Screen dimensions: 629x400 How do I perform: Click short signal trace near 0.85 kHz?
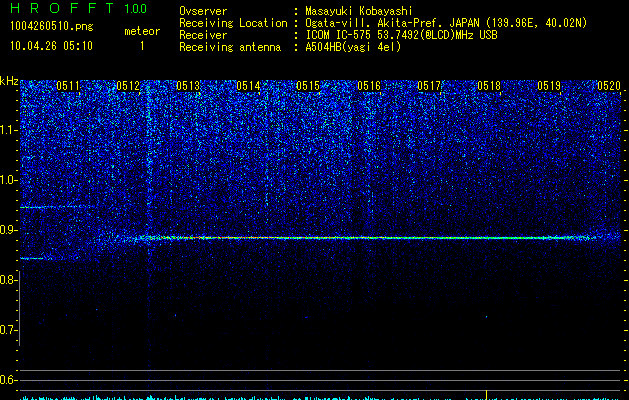click(35, 258)
